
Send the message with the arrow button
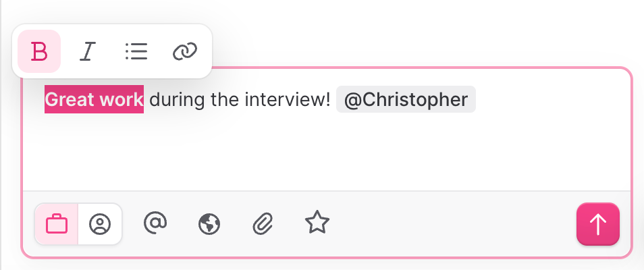point(597,224)
